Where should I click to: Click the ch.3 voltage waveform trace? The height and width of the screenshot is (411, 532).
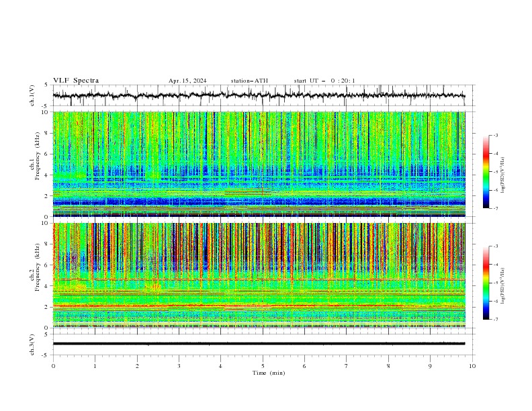tap(259, 344)
